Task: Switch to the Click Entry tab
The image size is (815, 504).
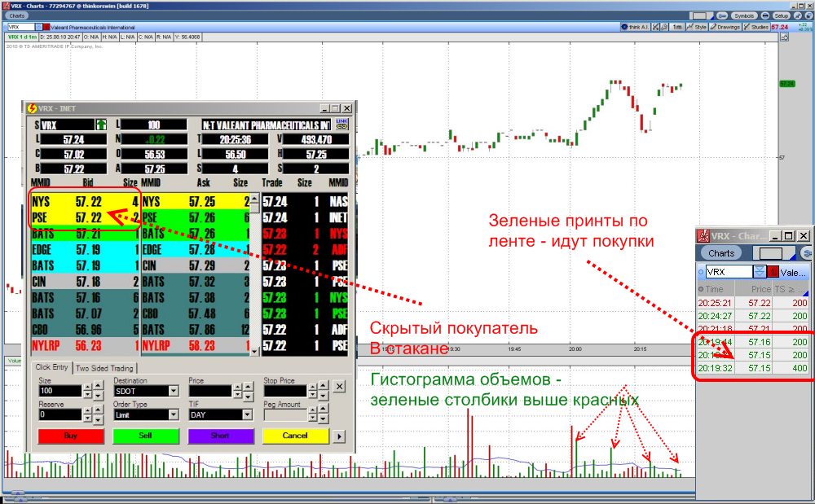Action: click(51, 367)
